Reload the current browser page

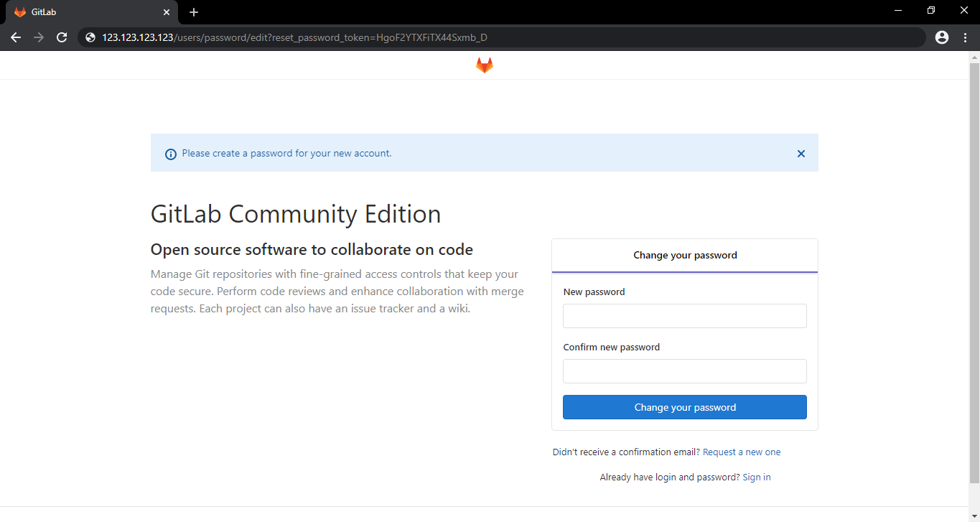point(62,37)
